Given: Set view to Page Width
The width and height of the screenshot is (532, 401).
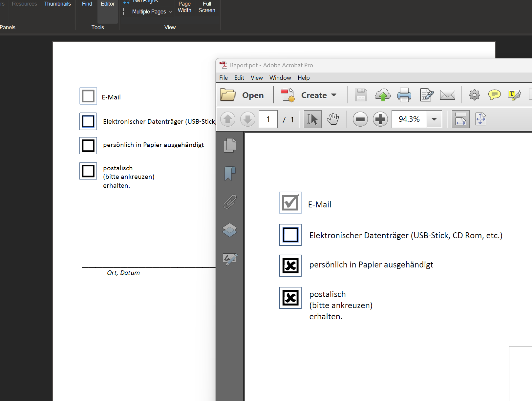Looking at the screenshot, I should 184,7.
